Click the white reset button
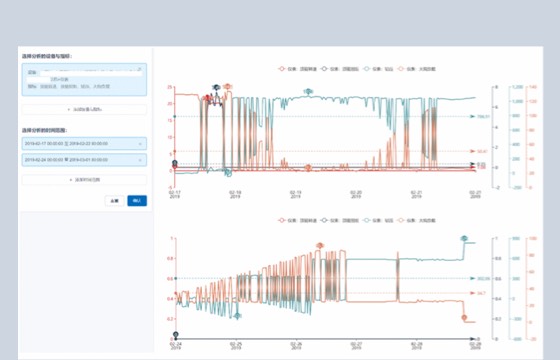Screen dimensions: 560x360 [x=114, y=201]
